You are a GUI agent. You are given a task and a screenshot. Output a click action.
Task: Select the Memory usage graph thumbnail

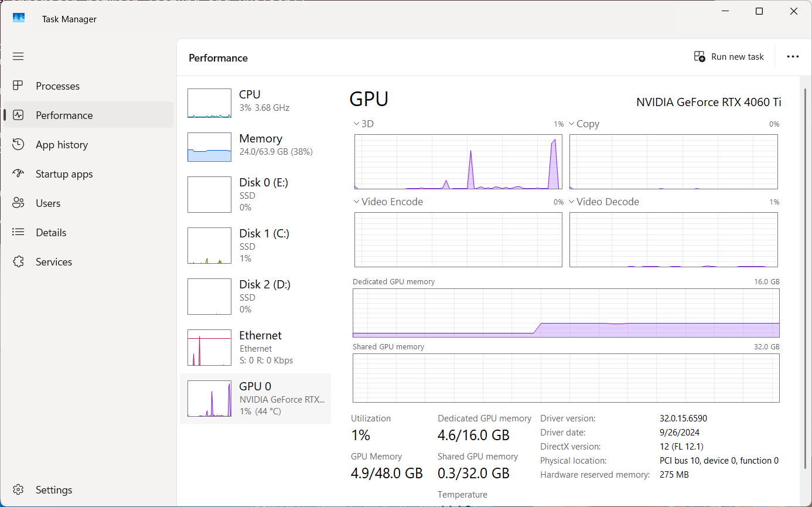[x=209, y=147]
